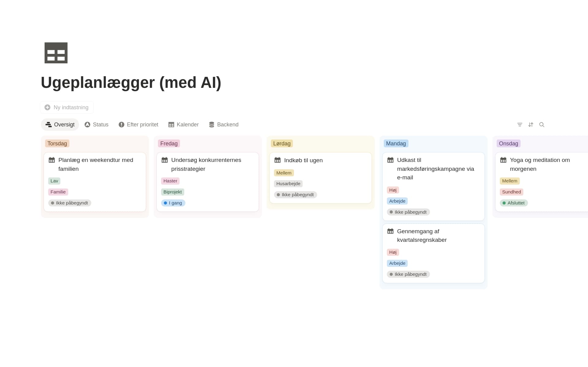Open the Efter prioritet view tab

click(138, 125)
